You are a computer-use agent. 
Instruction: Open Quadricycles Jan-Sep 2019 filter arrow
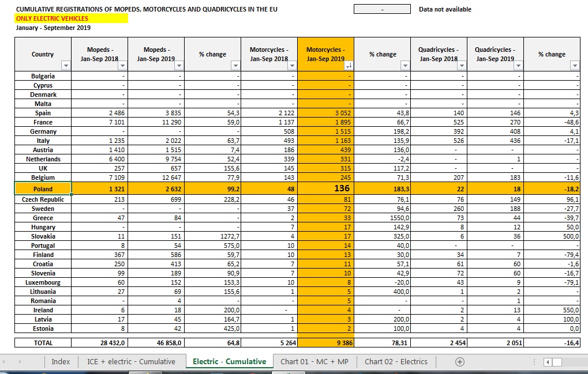click(x=518, y=66)
